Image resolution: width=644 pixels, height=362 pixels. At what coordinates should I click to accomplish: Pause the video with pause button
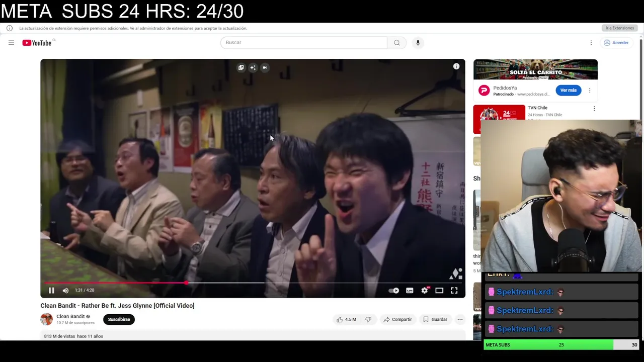point(51,290)
